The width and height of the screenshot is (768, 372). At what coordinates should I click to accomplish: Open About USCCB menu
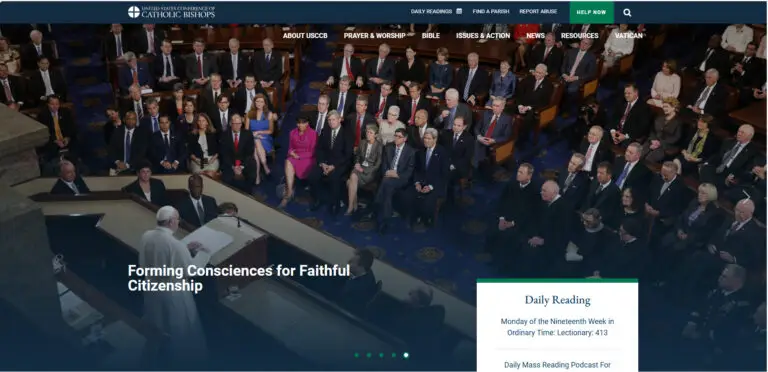pos(305,36)
